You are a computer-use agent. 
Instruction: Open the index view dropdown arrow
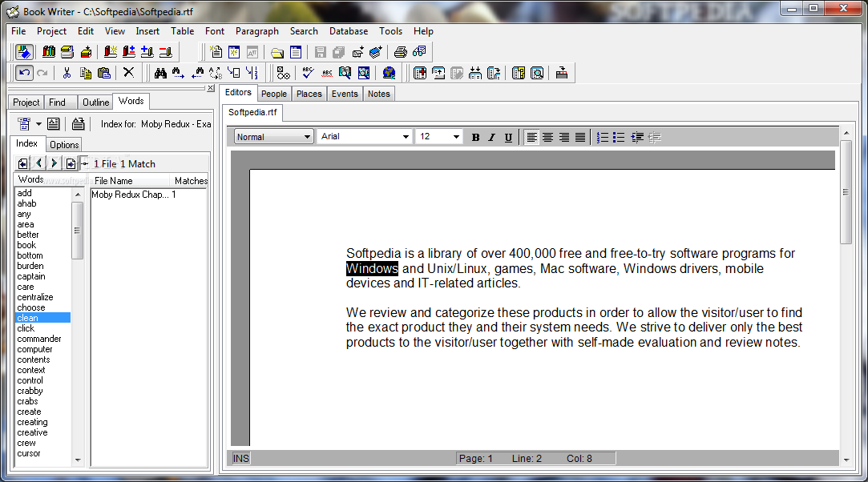[38, 124]
